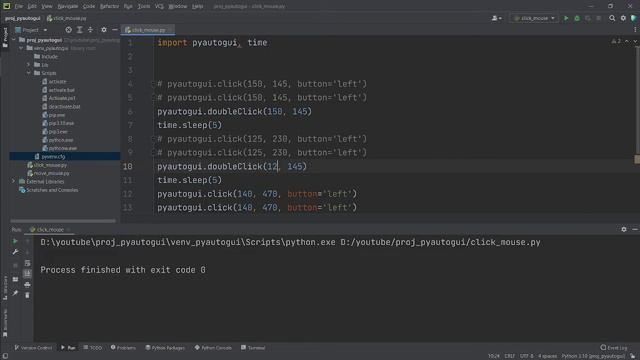
Task: Open the Event Log
Action: coord(614,348)
